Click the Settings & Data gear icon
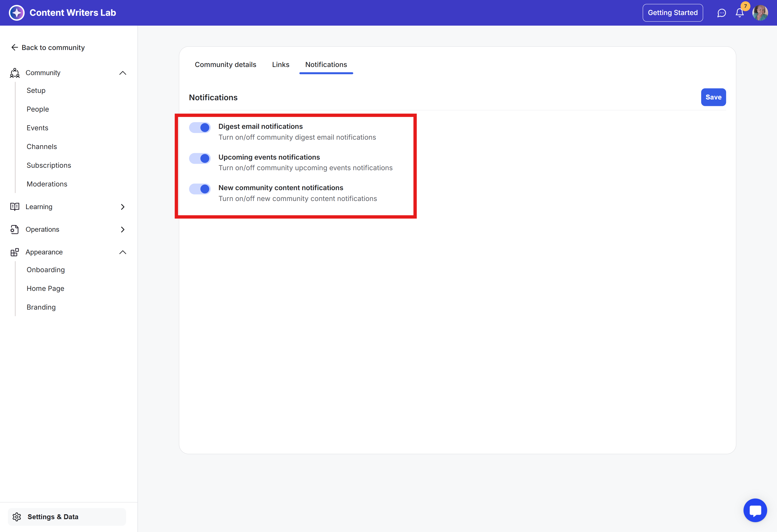777x532 pixels. (x=17, y=517)
